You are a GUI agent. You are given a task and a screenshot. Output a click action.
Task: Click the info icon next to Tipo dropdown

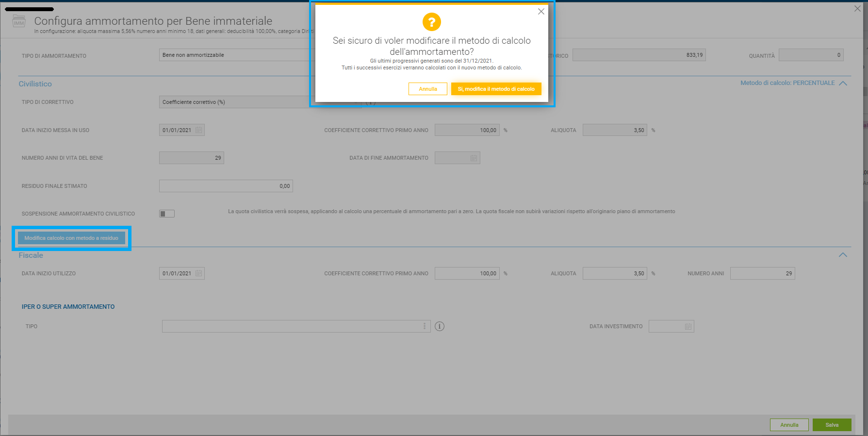[x=440, y=326]
